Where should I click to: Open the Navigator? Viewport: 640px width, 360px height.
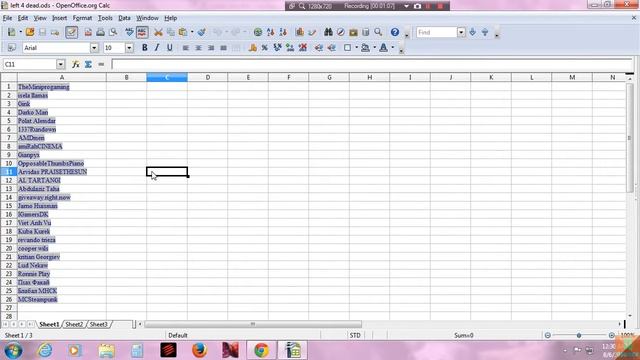341,32
